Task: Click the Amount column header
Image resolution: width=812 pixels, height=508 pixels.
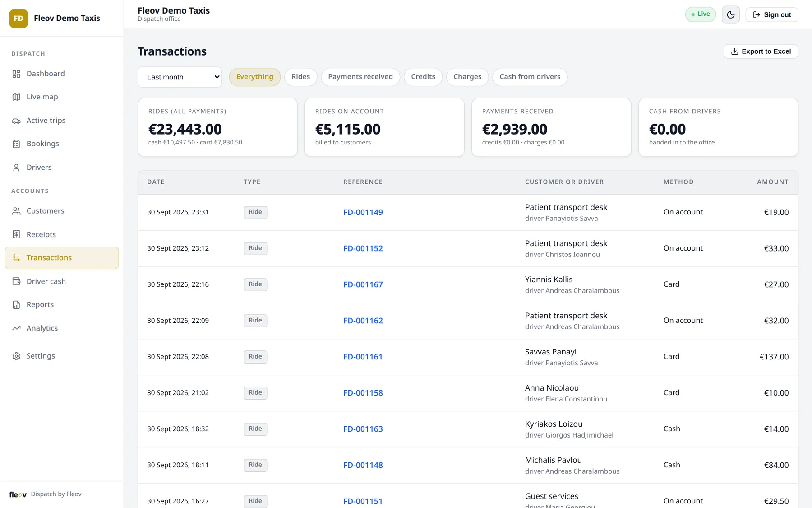Action: pyautogui.click(x=773, y=182)
